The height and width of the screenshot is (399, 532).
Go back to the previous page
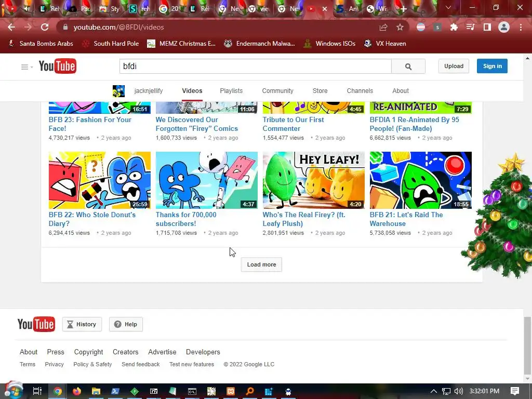[x=11, y=27]
